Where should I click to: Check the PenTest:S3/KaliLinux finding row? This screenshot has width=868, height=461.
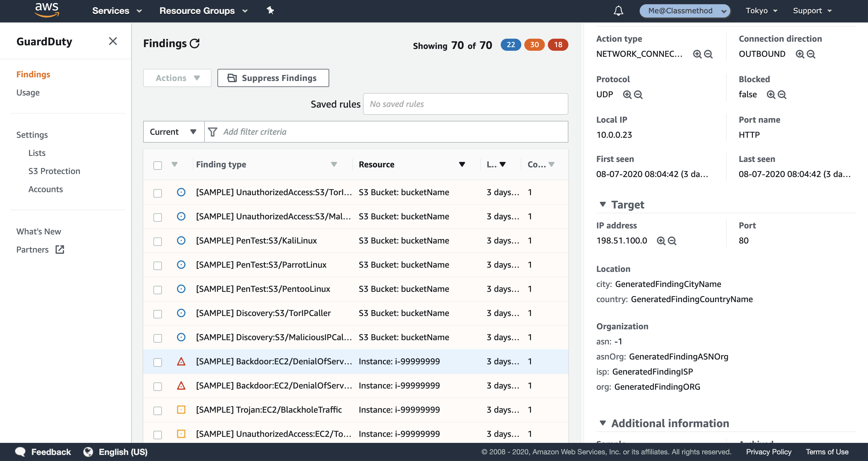point(157,242)
